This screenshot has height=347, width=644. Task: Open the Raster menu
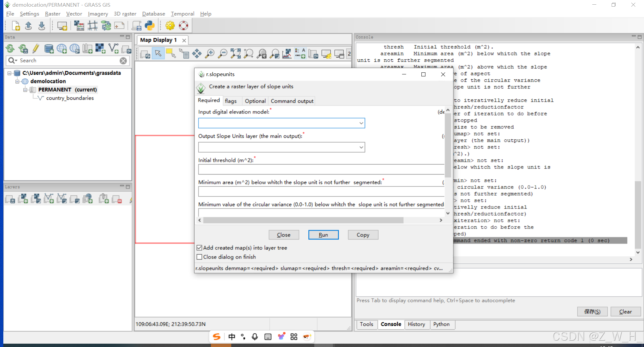(52, 14)
